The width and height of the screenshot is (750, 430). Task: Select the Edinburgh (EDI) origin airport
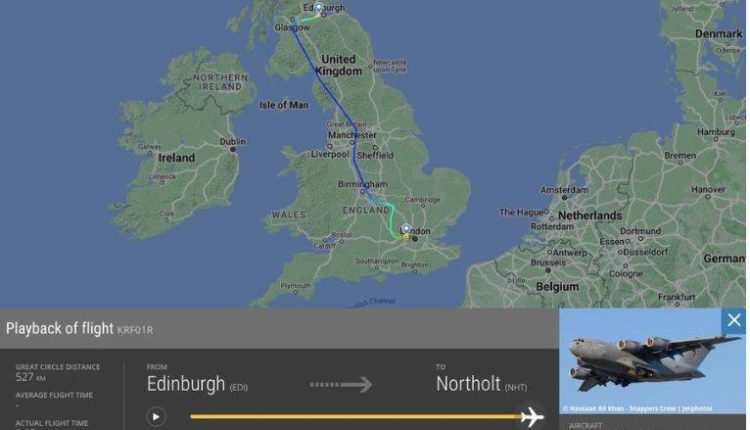pos(197,384)
